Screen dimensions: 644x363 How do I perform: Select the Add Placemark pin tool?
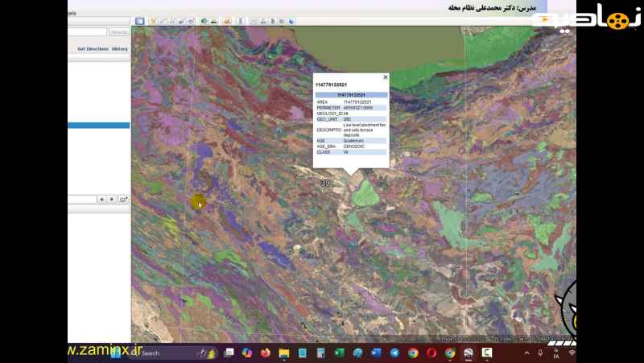click(x=152, y=21)
